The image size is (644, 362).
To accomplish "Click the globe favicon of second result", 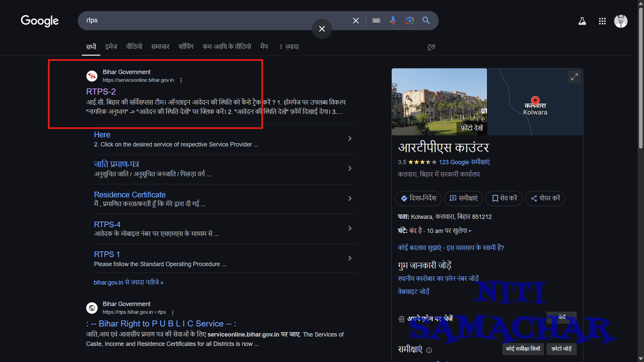I will click(x=92, y=308).
